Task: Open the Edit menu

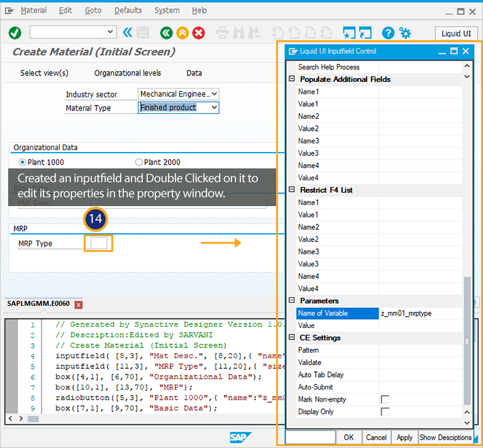Action: coord(65,11)
